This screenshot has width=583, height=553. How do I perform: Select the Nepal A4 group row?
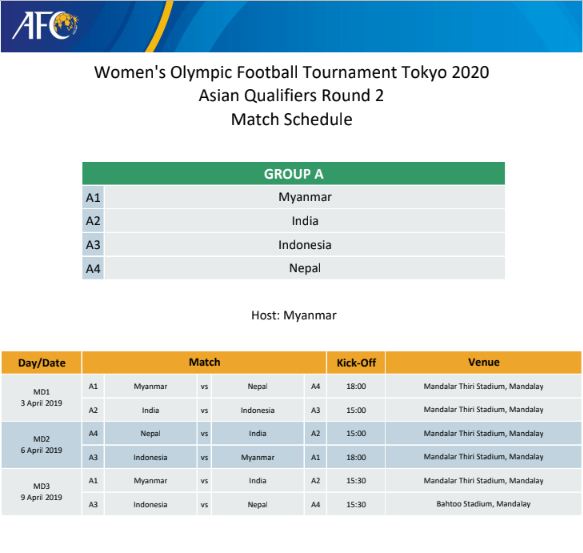pyautogui.click(x=293, y=268)
